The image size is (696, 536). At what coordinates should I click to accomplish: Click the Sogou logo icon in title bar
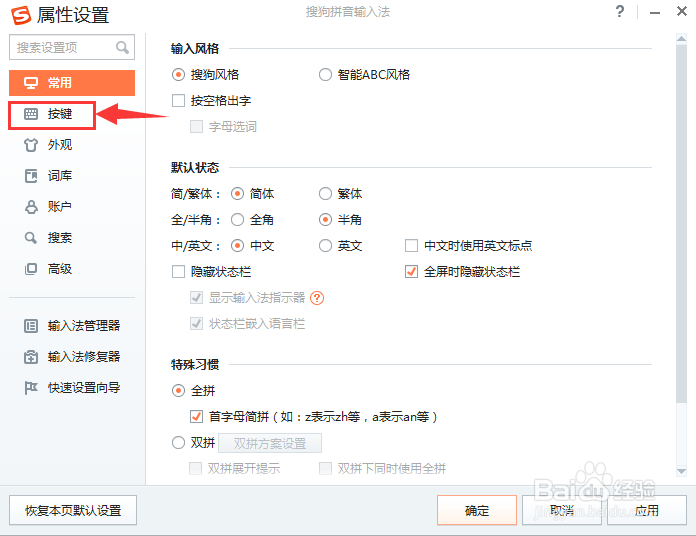pos(21,15)
